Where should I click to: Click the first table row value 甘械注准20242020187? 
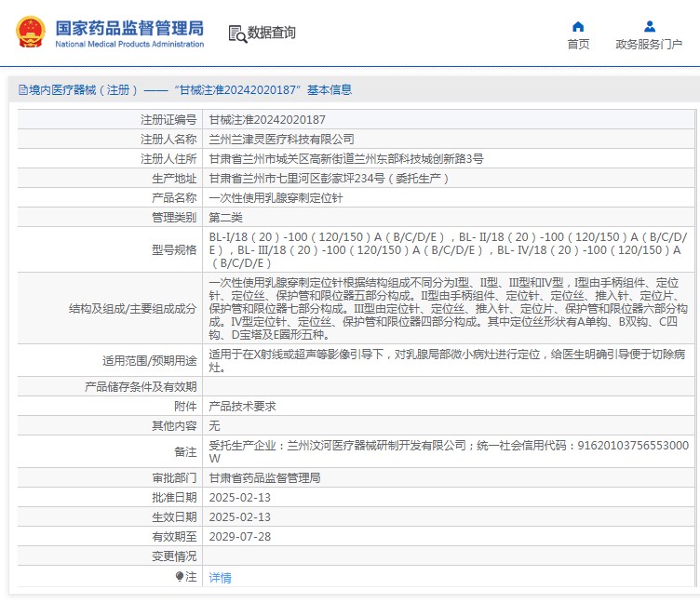267,120
